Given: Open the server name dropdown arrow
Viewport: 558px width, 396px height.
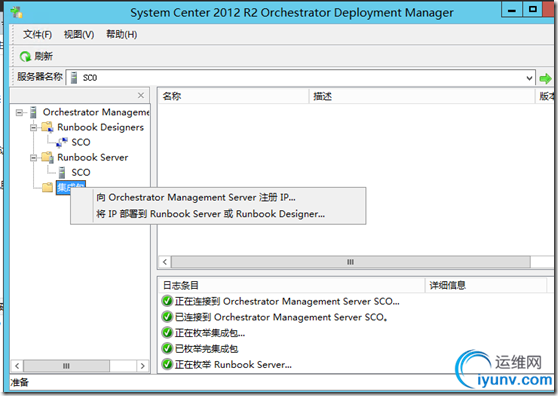Looking at the screenshot, I should (x=530, y=78).
